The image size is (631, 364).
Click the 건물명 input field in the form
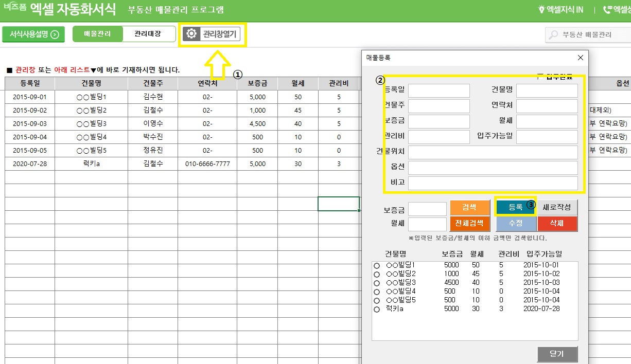coord(547,90)
